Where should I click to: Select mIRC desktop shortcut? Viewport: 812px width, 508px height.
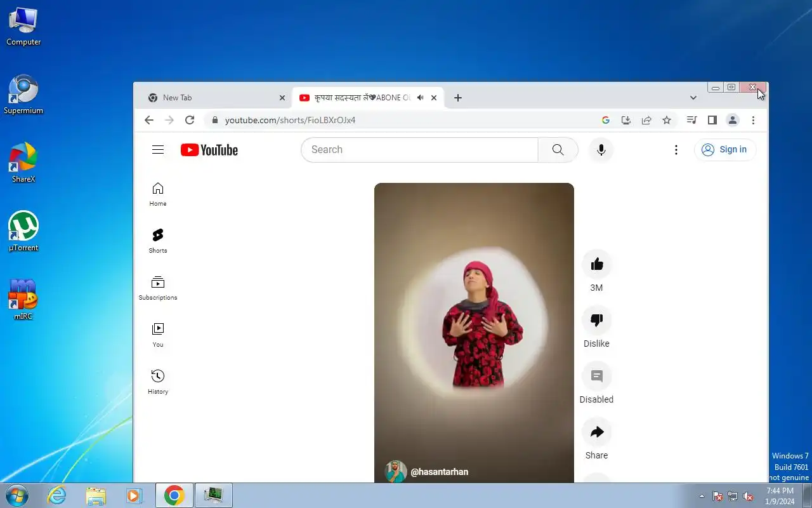tap(23, 300)
